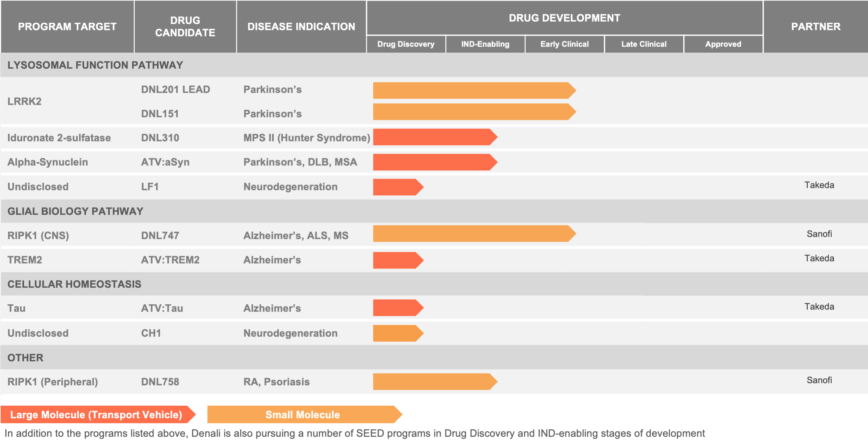Click the Takeda partner label for ATV:Tau
This screenshot has height=446, width=868.
819,307
